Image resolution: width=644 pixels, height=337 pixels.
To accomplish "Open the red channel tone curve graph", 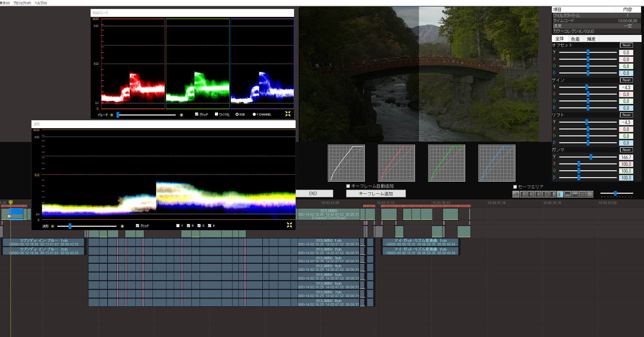I will [x=396, y=163].
